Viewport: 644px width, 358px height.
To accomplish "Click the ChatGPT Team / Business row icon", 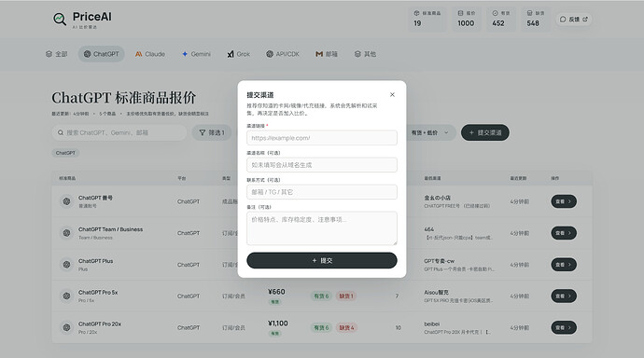I will [x=66, y=233].
